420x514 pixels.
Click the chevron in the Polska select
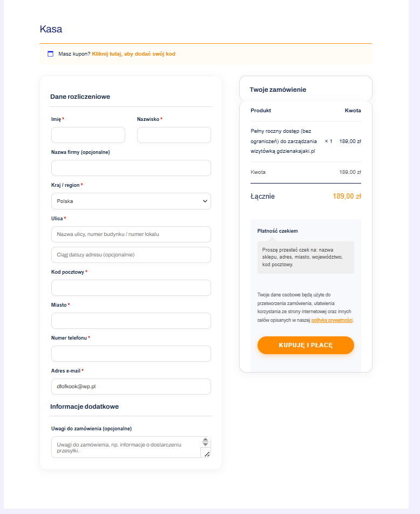pyautogui.click(x=205, y=201)
